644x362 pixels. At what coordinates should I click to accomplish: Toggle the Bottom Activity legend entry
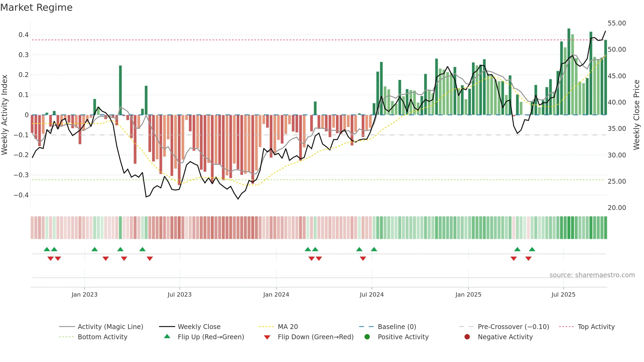click(x=93, y=337)
